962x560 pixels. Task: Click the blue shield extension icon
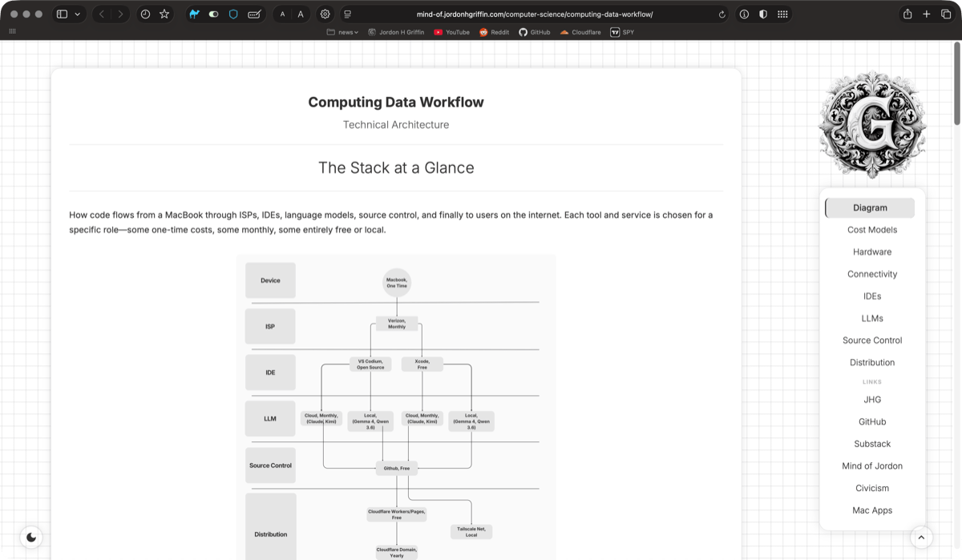[x=233, y=14]
